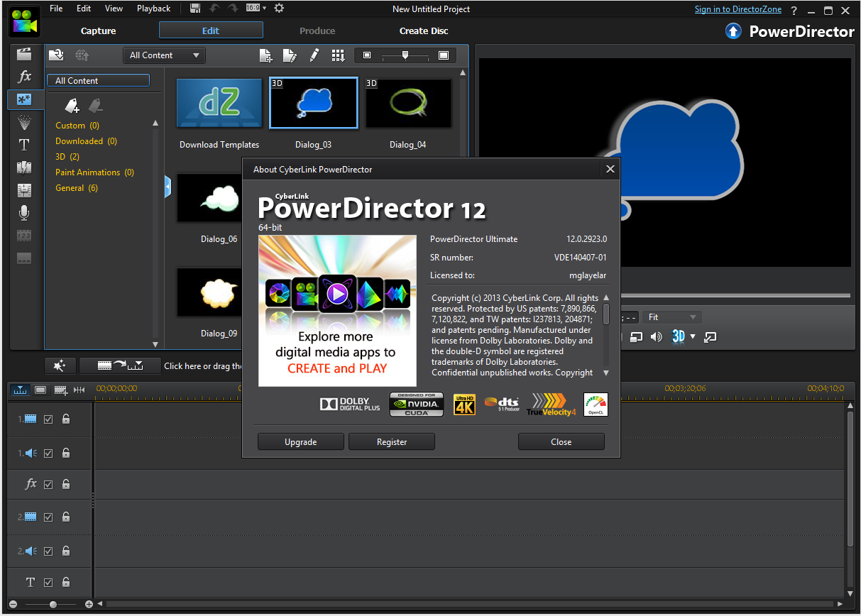
Task: Select the All Content tag row
Action: [x=98, y=81]
